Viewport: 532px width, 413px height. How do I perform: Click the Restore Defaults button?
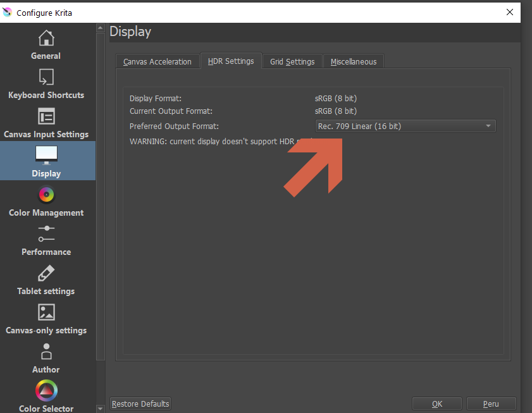(x=140, y=404)
